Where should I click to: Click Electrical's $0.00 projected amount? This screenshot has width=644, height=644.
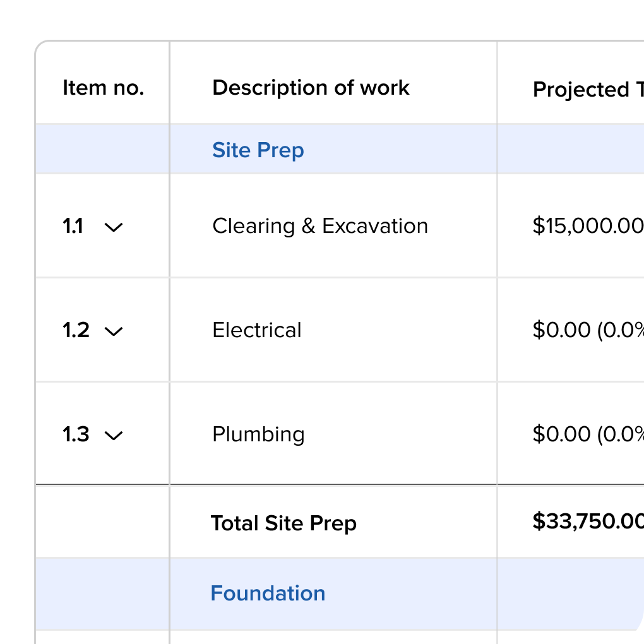(x=587, y=330)
